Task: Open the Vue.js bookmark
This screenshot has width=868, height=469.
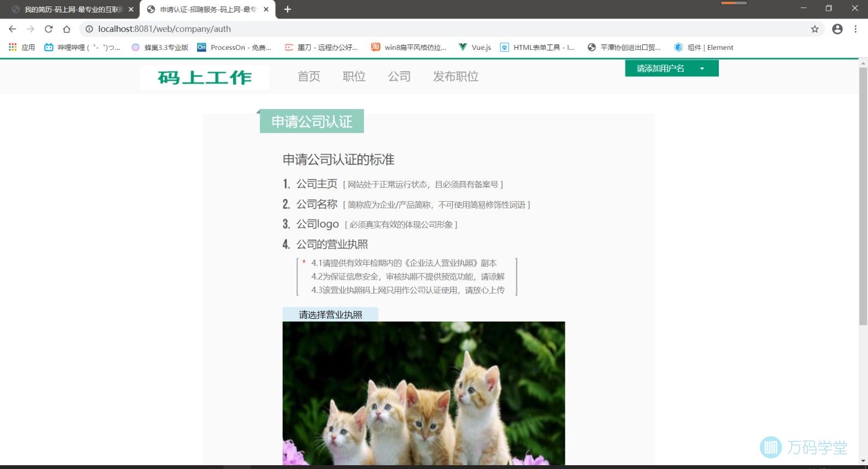Action: click(x=475, y=48)
